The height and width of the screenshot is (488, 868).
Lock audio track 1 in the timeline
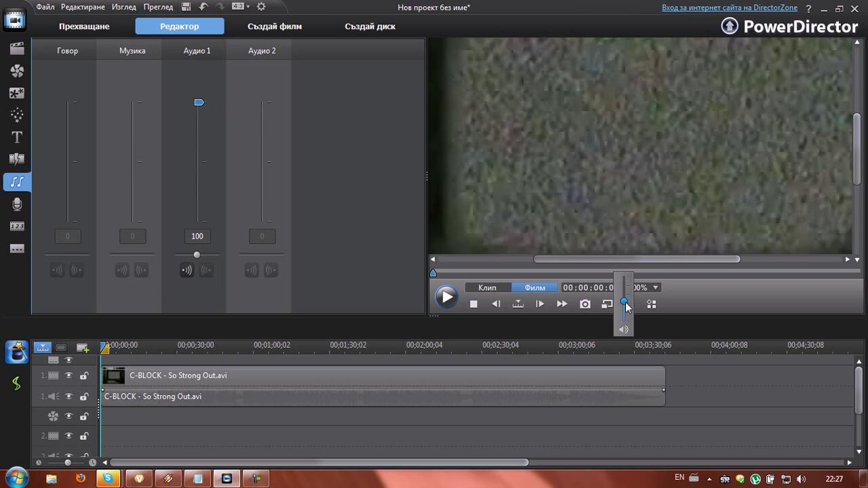(84, 396)
